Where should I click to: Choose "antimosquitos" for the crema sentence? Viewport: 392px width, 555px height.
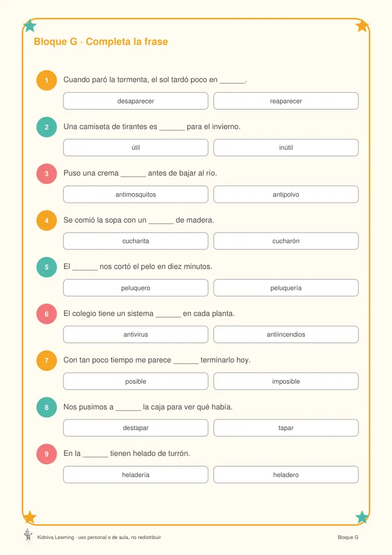point(136,194)
